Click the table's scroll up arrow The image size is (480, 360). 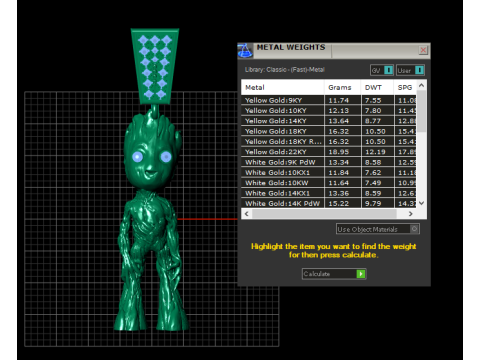(x=421, y=85)
